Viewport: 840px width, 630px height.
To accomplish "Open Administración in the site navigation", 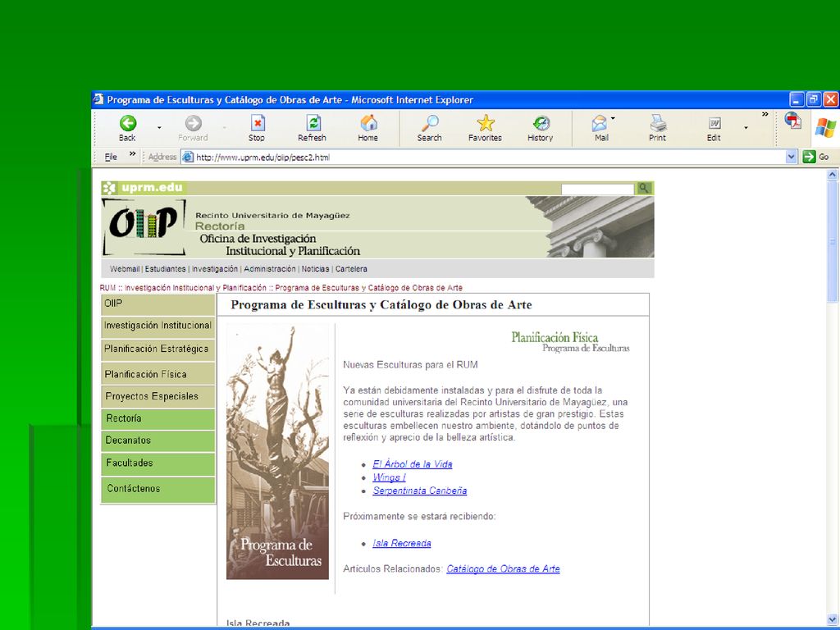I will tap(270, 269).
